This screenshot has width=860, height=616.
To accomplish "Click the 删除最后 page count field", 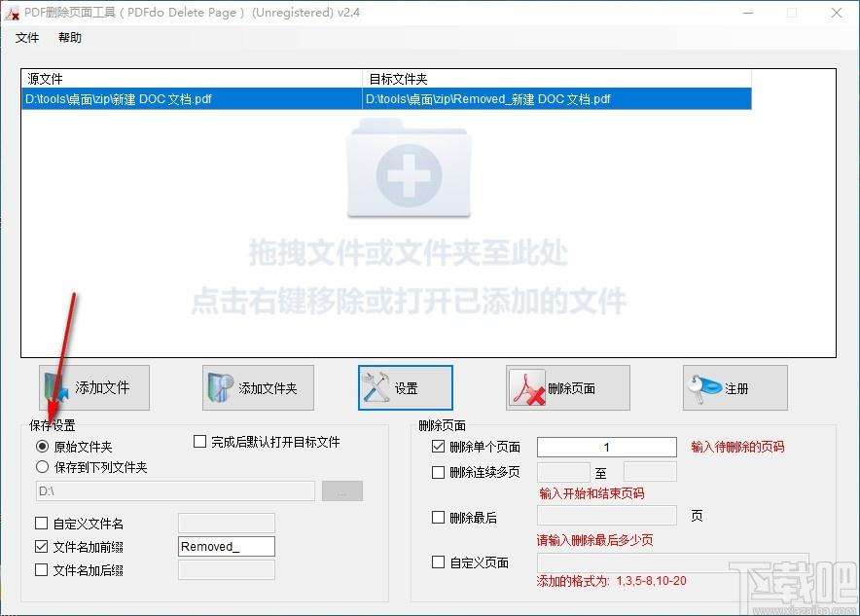I will [x=607, y=516].
